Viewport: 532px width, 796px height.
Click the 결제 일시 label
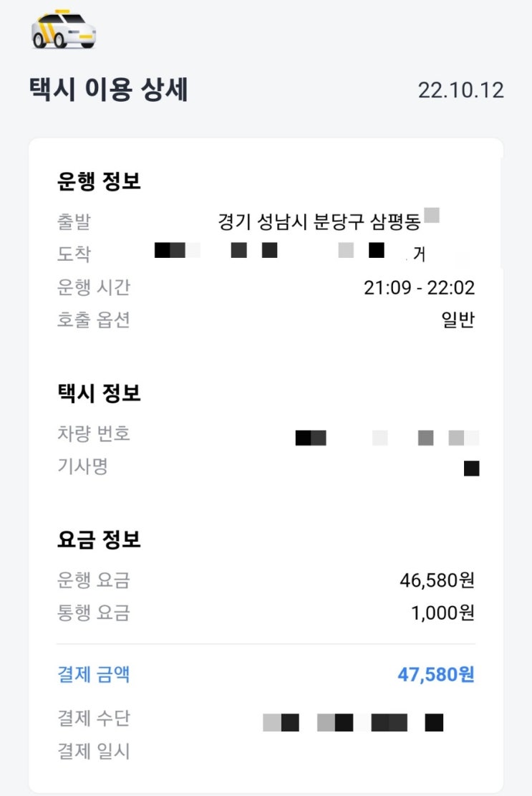pyautogui.click(x=93, y=752)
